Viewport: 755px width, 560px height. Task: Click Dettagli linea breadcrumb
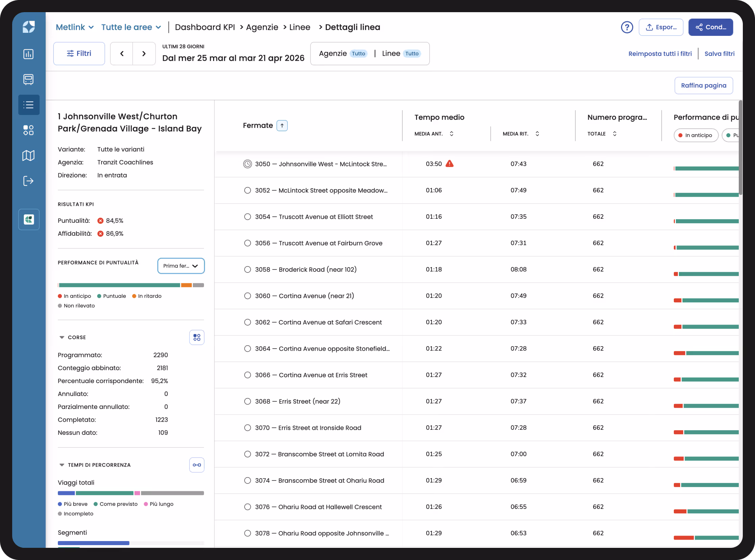point(352,27)
